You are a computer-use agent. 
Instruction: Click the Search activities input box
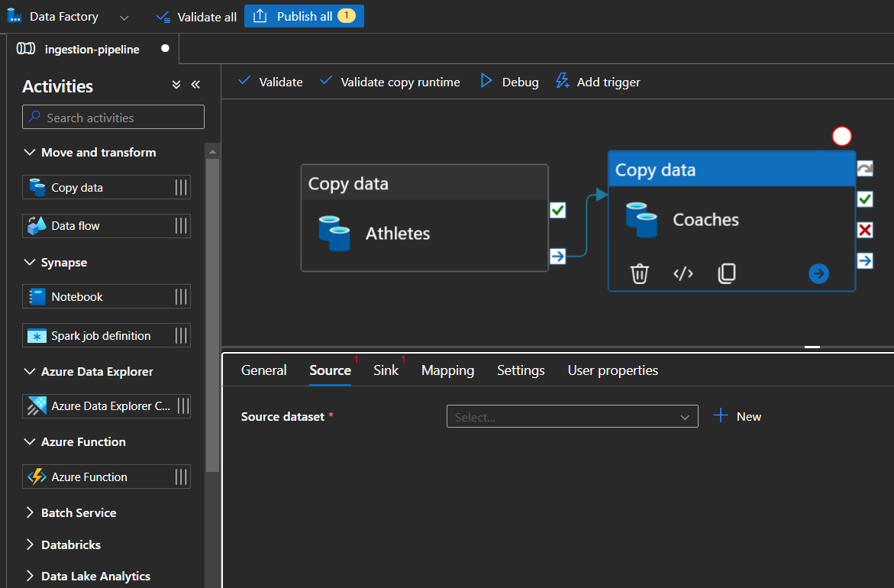(113, 117)
